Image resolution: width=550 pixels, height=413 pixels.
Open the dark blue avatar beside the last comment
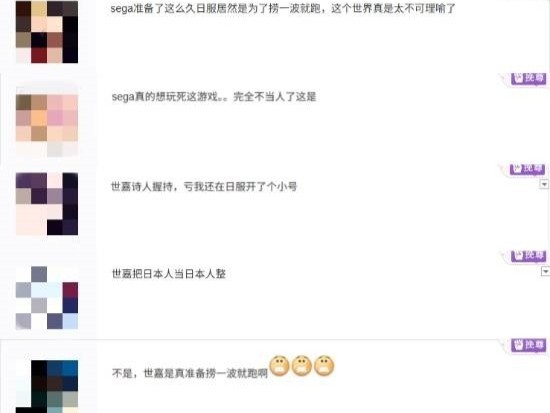tap(47, 386)
